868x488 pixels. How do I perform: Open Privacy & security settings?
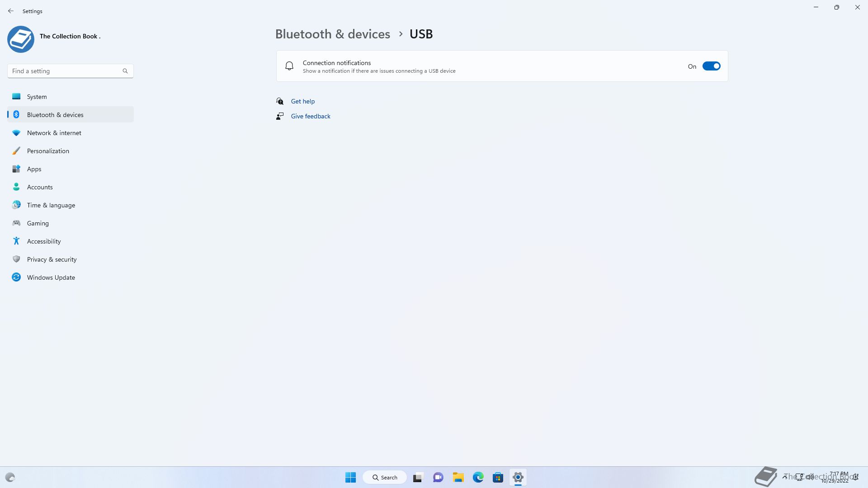52,259
